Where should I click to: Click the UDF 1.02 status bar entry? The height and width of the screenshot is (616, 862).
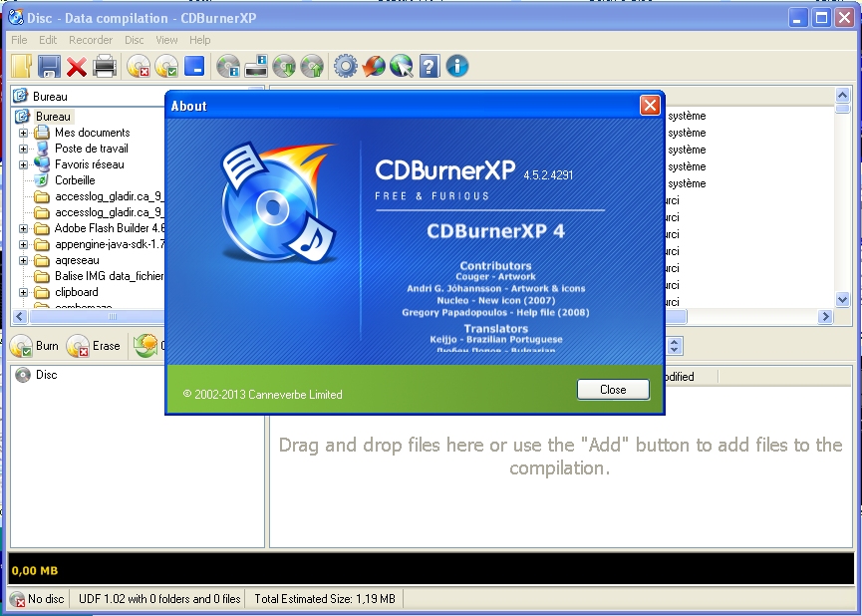point(159,599)
